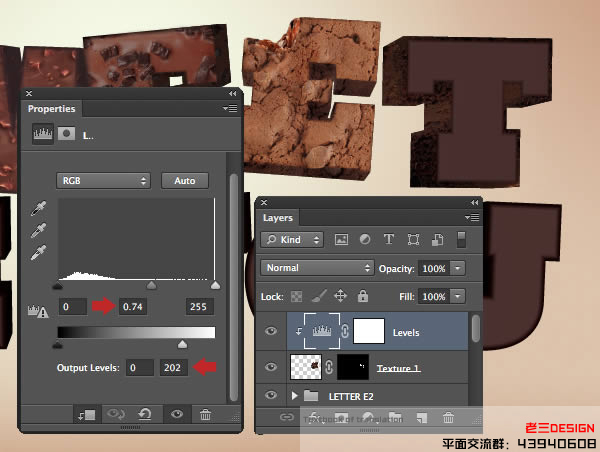
Task: Filter layers by adjustment layers icon
Action: 365,240
